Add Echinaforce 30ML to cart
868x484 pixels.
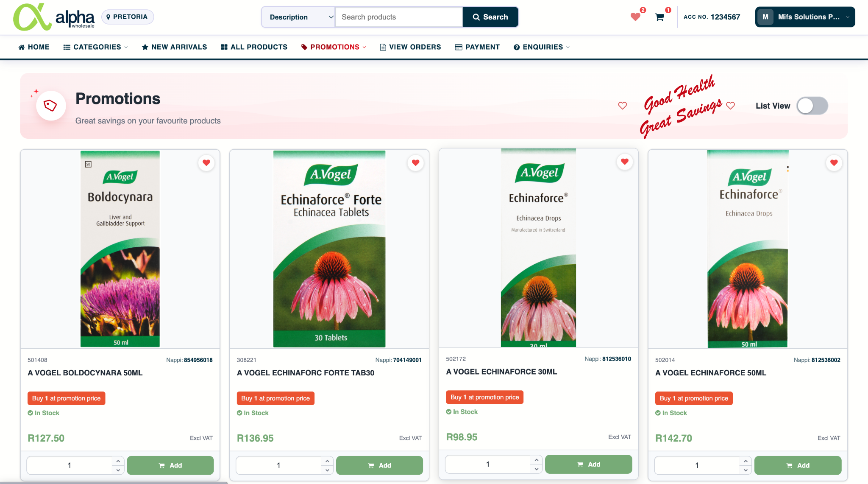click(x=589, y=464)
